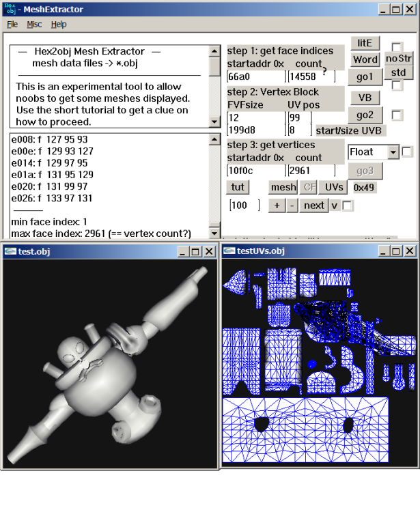Run step 1 with go1 button
The image size is (420, 512).
[x=365, y=77]
